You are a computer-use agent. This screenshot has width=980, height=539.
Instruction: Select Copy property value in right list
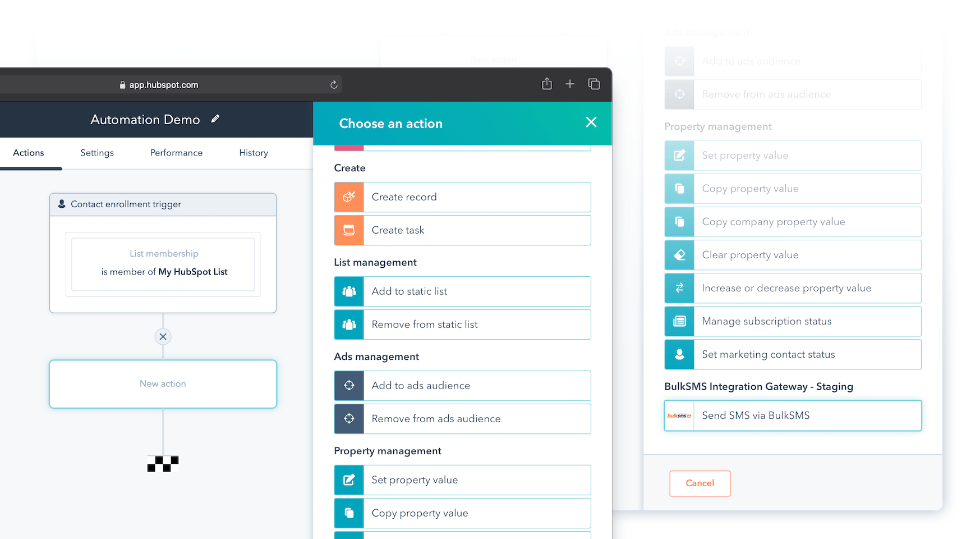point(793,189)
